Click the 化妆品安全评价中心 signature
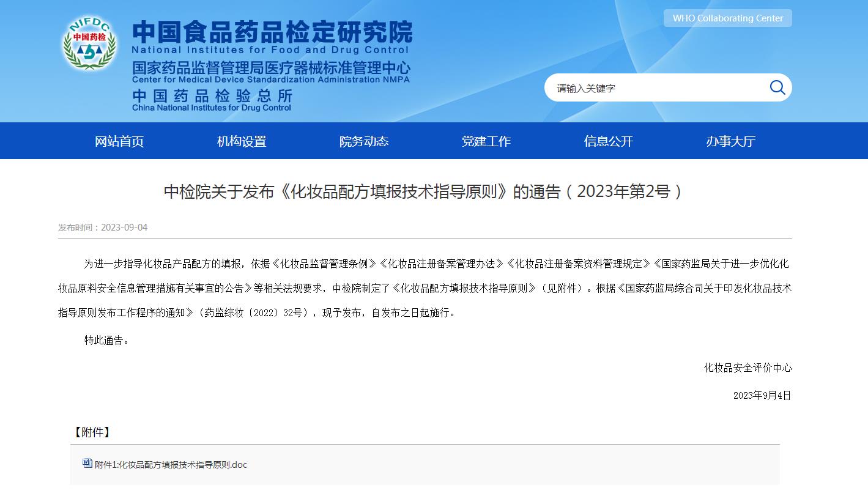This screenshot has height=496, width=868. (x=747, y=368)
